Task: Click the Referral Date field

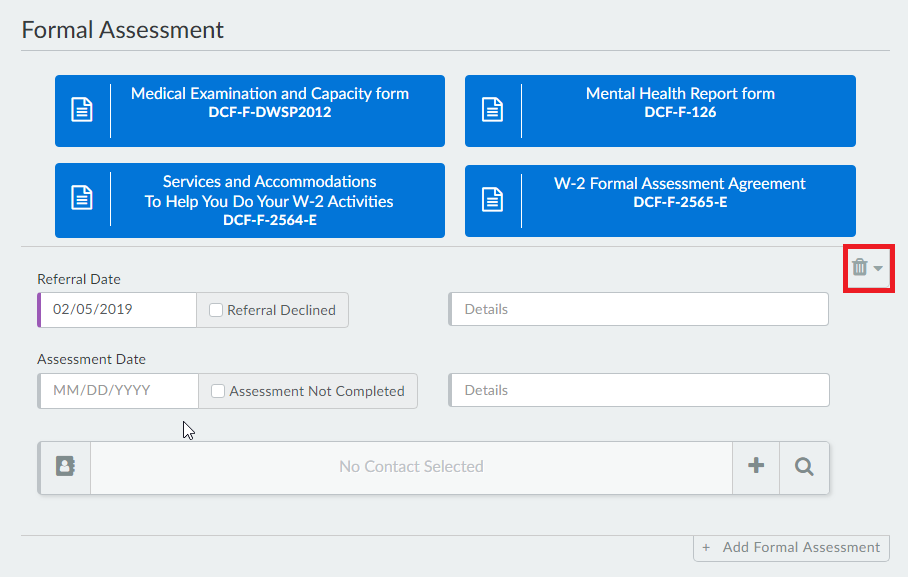Action: (x=117, y=310)
